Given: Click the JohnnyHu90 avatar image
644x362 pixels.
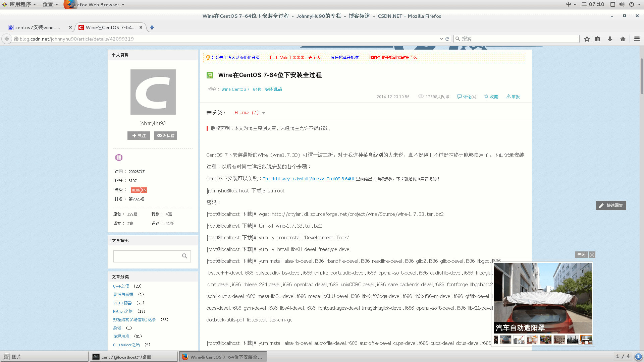Looking at the screenshot, I should tap(153, 92).
